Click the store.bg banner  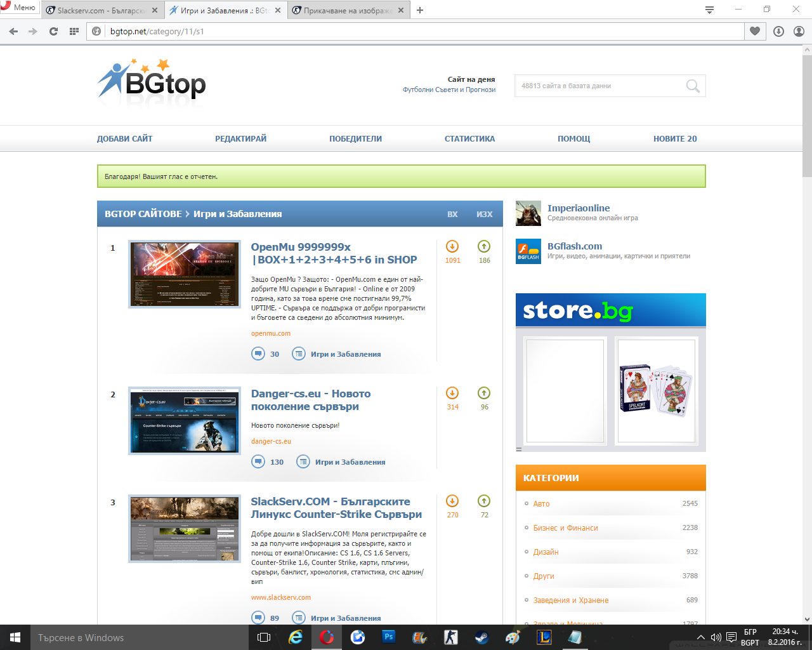coord(610,310)
